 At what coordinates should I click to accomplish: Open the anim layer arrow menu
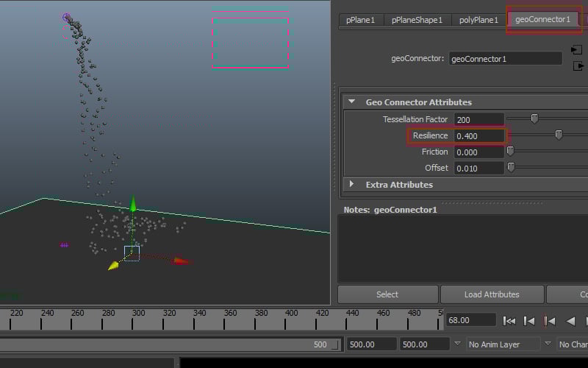[x=457, y=344]
